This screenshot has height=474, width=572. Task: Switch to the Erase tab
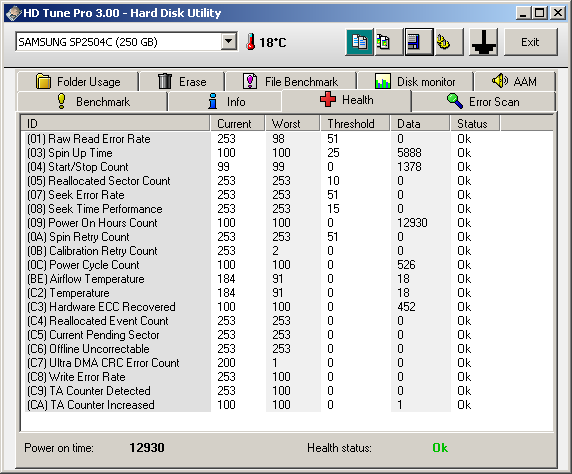click(x=182, y=81)
